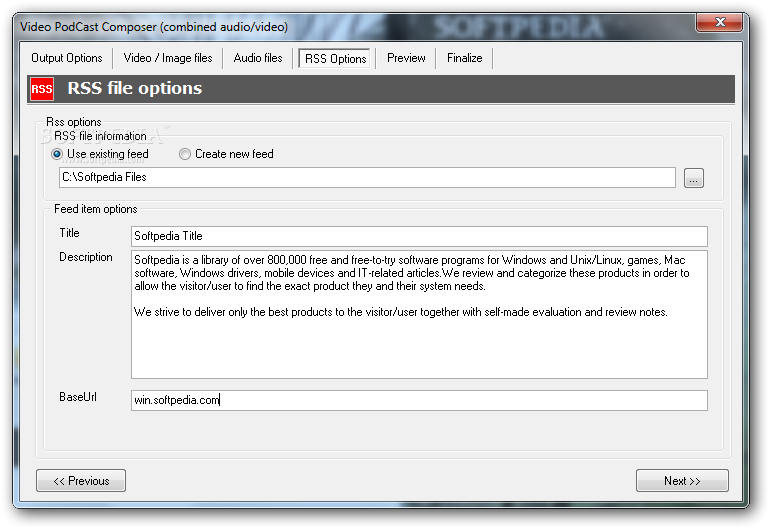Switch to Video / Image files tab
The image size is (770, 529).
pos(168,58)
